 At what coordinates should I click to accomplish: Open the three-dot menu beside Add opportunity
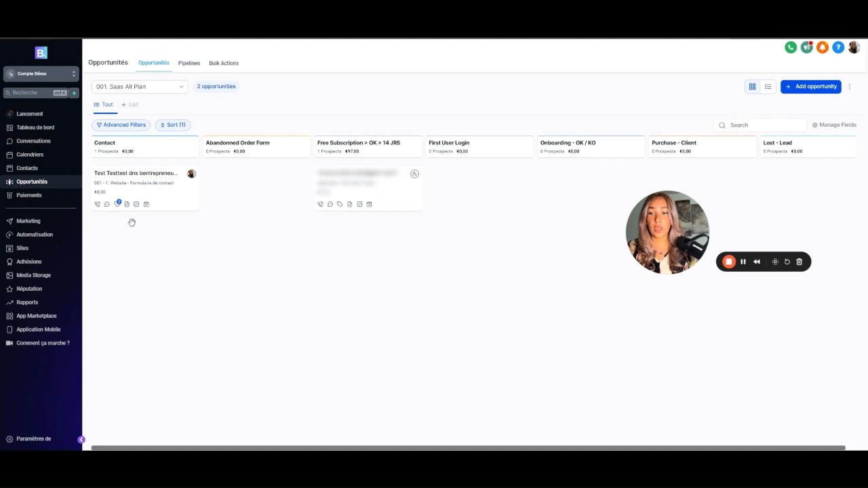coord(849,87)
